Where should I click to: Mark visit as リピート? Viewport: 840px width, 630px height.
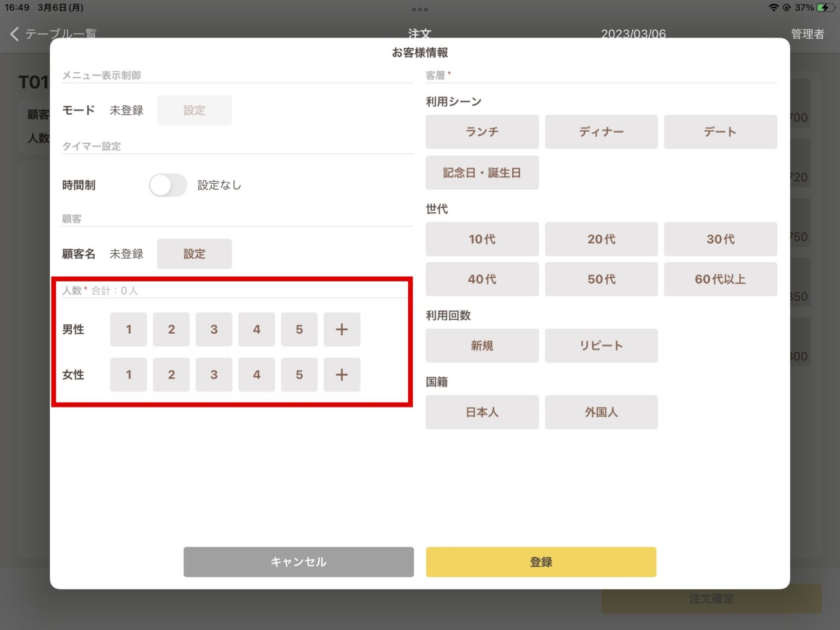(x=601, y=346)
